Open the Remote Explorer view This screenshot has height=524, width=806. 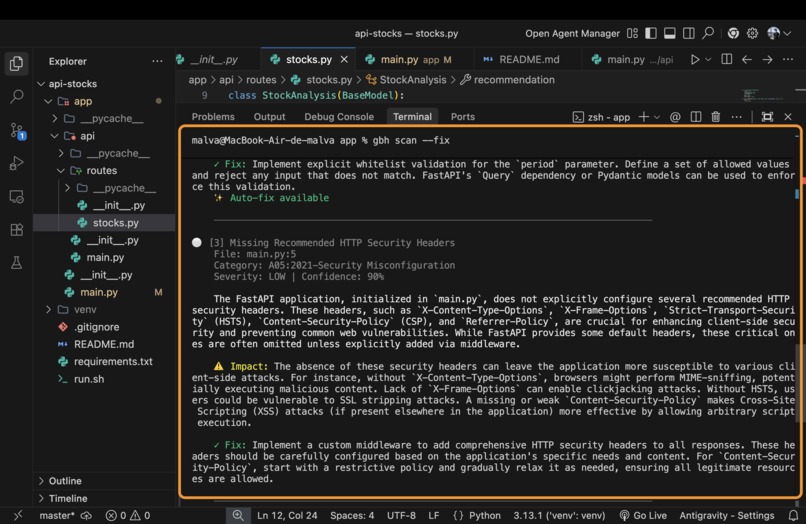pyautogui.click(x=16, y=196)
